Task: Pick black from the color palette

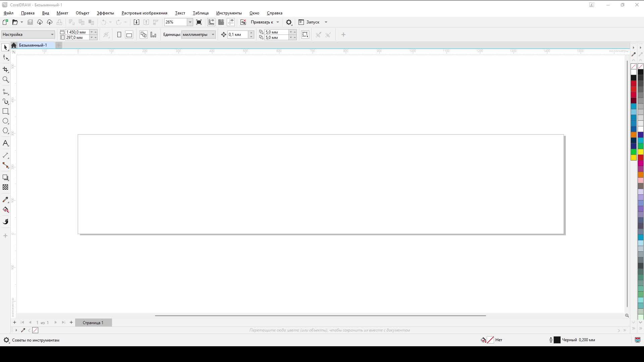Action: pyautogui.click(x=633, y=77)
